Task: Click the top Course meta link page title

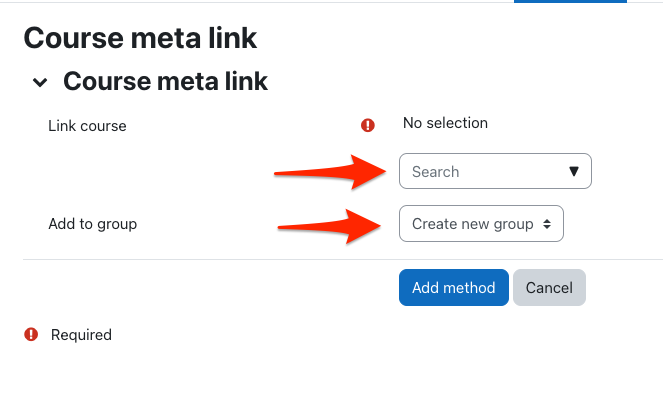Action: (140, 38)
